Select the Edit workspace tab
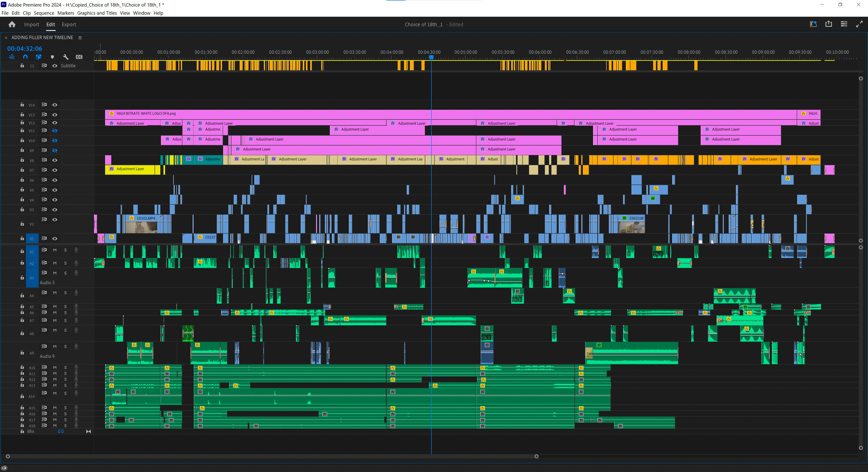The width and height of the screenshot is (868, 472). pyautogui.click(x=51, y=24)
